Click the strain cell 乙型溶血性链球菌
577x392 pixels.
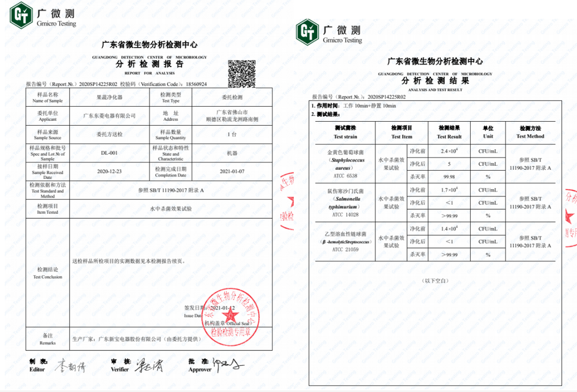tap(345, 234)
